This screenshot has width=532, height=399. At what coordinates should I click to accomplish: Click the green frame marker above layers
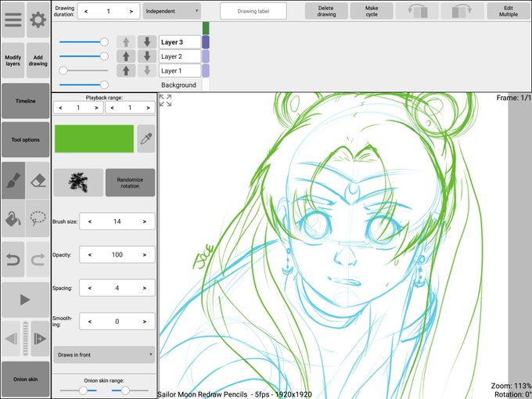206,28
